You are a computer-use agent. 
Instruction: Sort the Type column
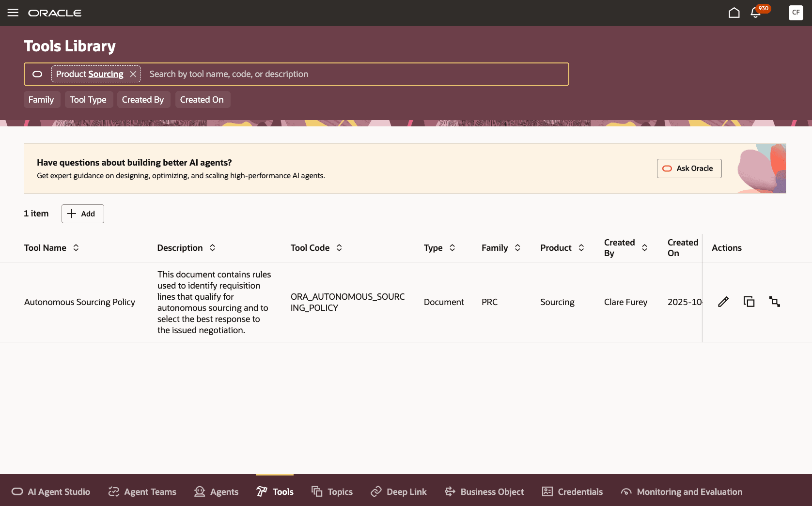pyautogui.click(x=453, y=247)
